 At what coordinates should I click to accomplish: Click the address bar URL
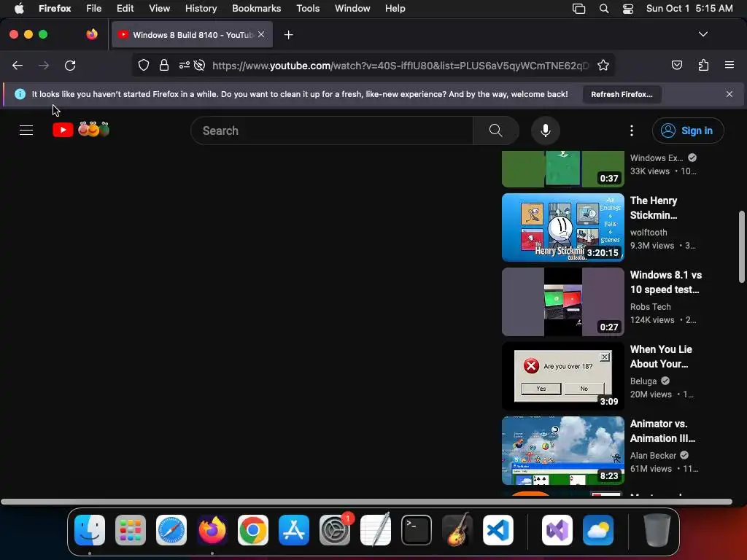click(x=400, y=65)
